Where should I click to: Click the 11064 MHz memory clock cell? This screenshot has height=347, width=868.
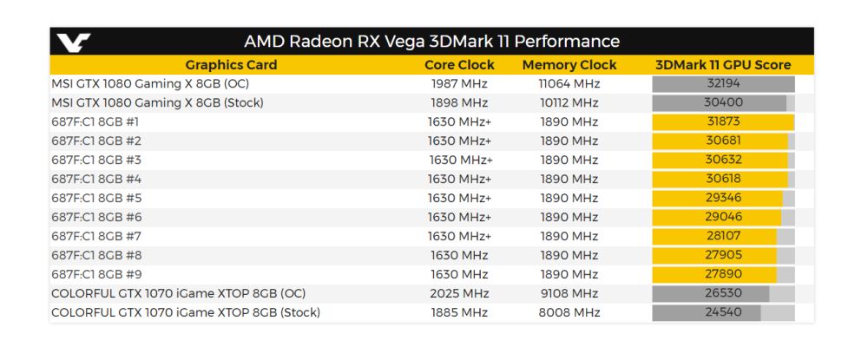click(569, 84)
